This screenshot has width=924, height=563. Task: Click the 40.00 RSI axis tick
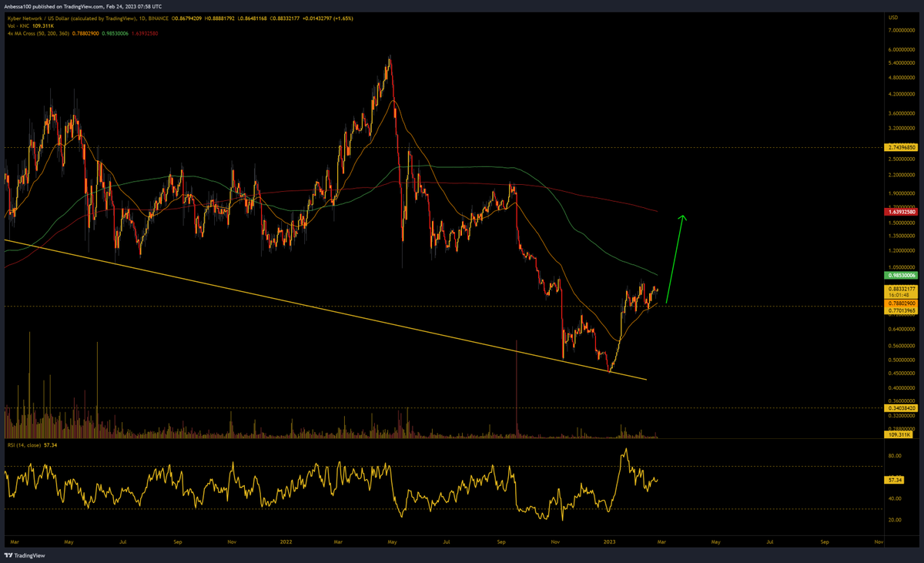895,498
